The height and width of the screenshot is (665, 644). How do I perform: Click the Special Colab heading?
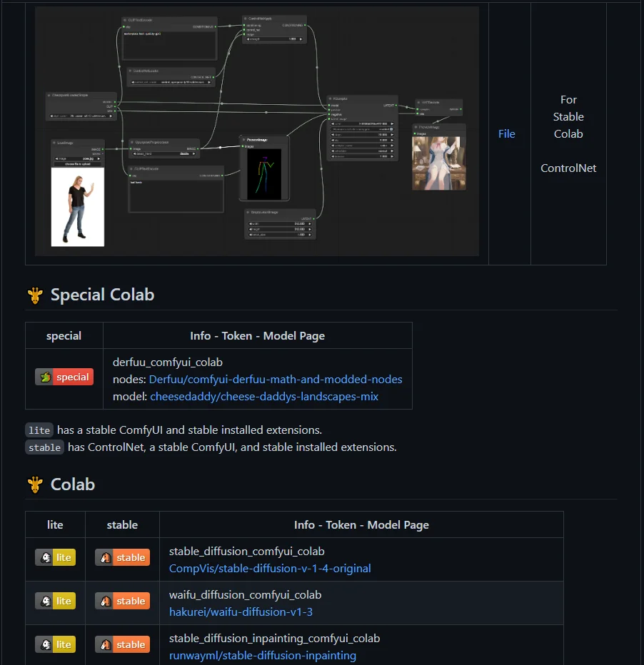pyautogui.click(x=102, y=295)
